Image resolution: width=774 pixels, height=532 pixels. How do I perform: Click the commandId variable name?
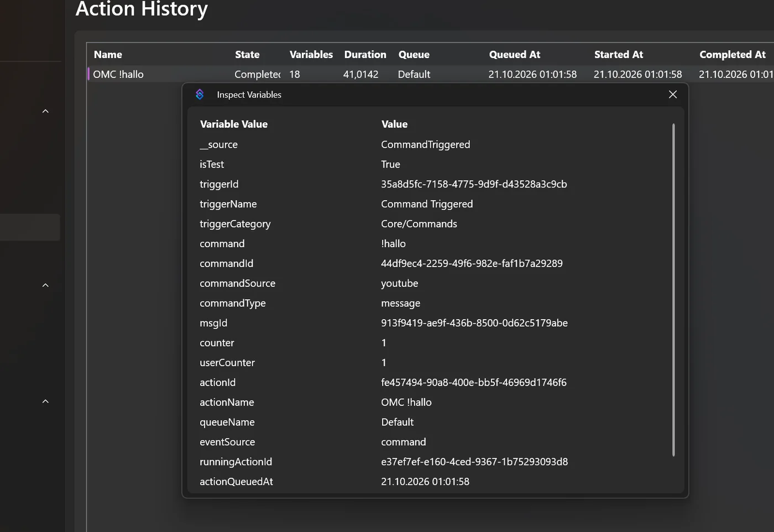227,264
